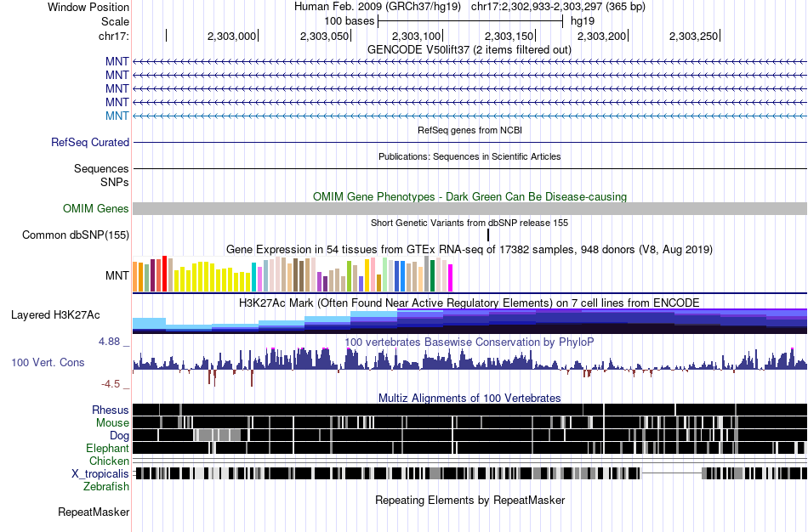Click the gap line in X_tropicalis alignment
This screenshot has height=532, width=808.
tap(671, 473)
